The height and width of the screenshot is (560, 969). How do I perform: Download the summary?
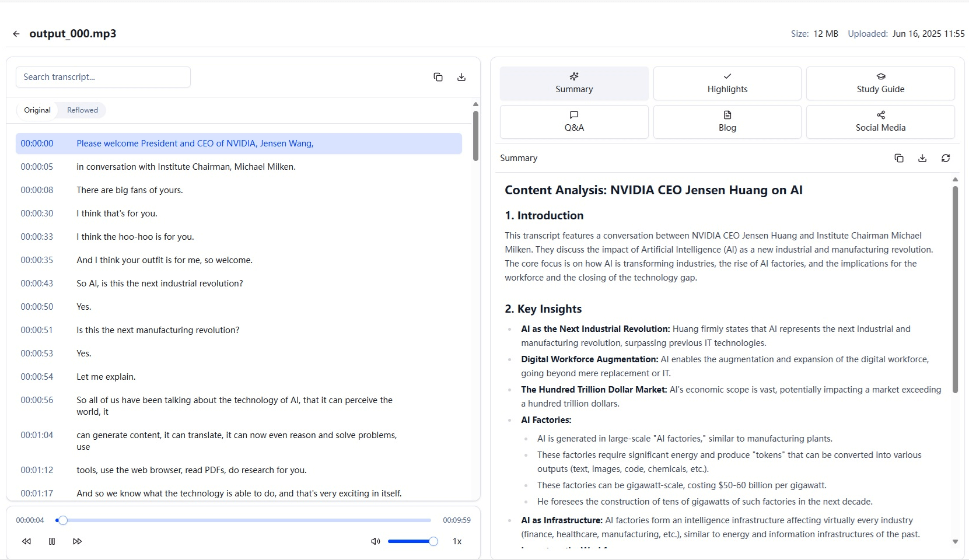922,158
